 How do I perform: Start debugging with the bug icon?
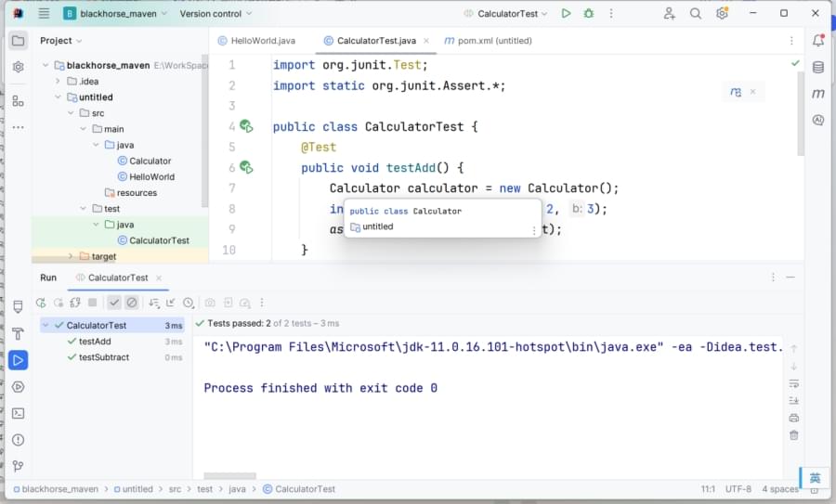click(589, 14)
